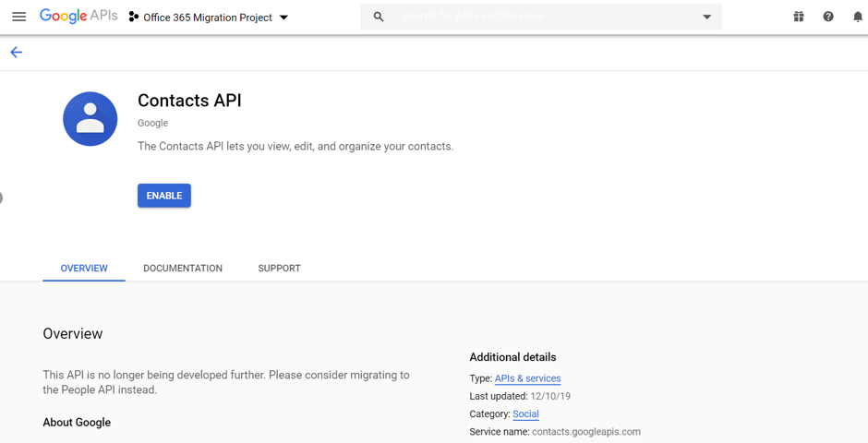Click the search magnifier icon
This screenshot has width=868, height=443.
pyautogui.click(x=379, y=17)
